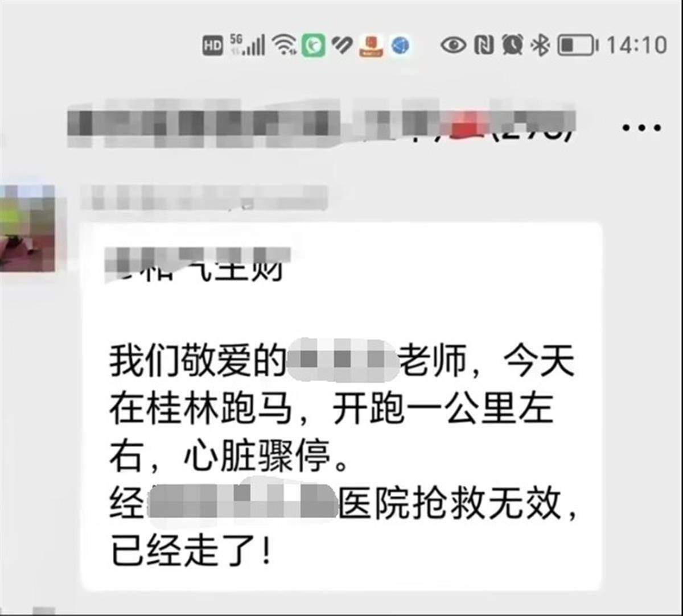
Task: Tap the 14:10 clock display
Action: 636,45
